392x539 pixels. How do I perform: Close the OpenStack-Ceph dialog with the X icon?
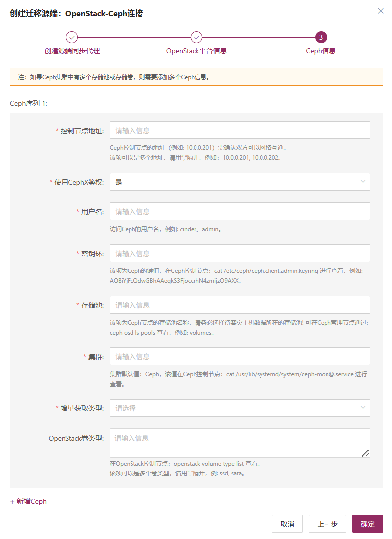[380, 11]
